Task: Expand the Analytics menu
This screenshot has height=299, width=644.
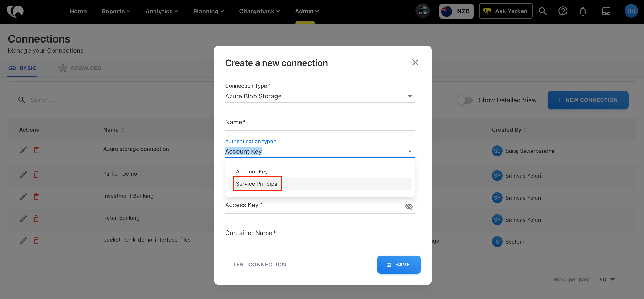Action: [x=161, y=11]
